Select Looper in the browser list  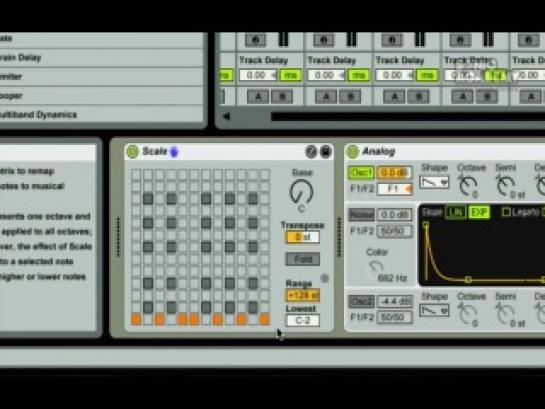click(x=101, y=96)
